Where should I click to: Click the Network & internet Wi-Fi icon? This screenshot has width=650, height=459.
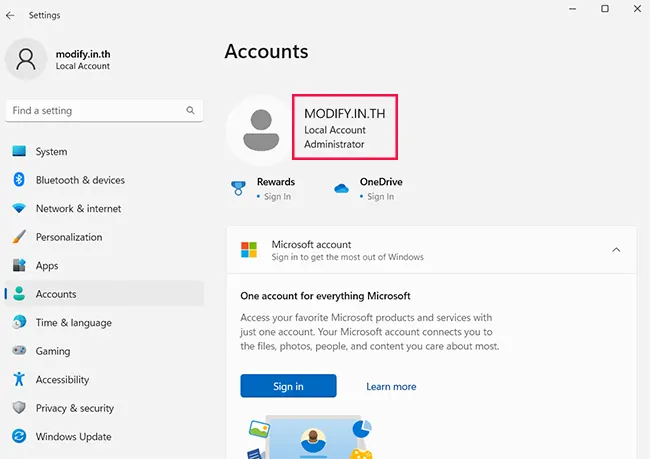[x=18, y=209]
